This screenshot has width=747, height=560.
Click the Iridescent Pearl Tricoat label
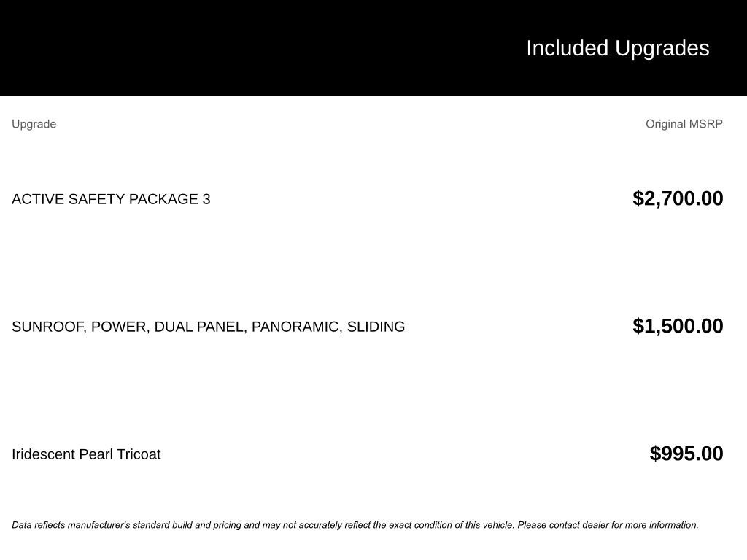click(86, 454)
